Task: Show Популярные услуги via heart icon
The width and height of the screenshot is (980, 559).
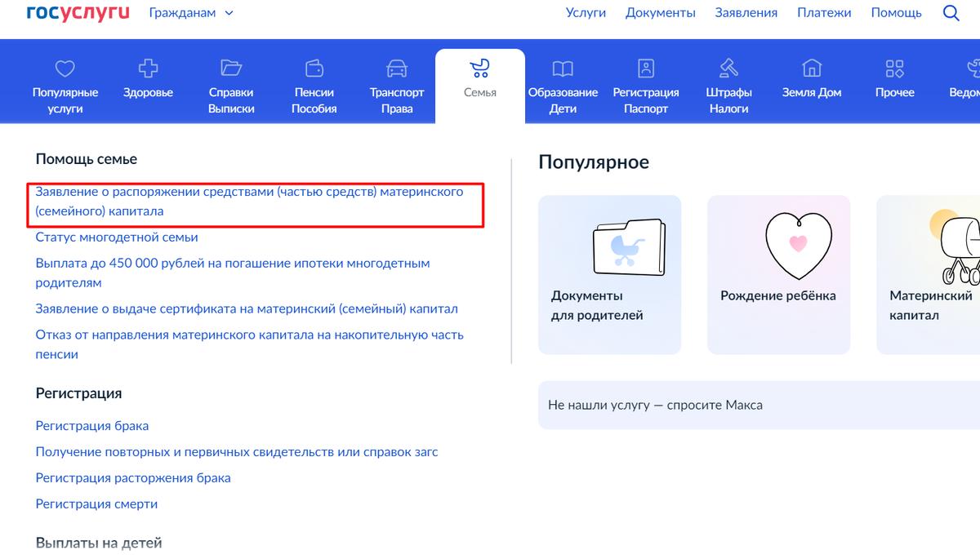Action: (x=65, y=69)
